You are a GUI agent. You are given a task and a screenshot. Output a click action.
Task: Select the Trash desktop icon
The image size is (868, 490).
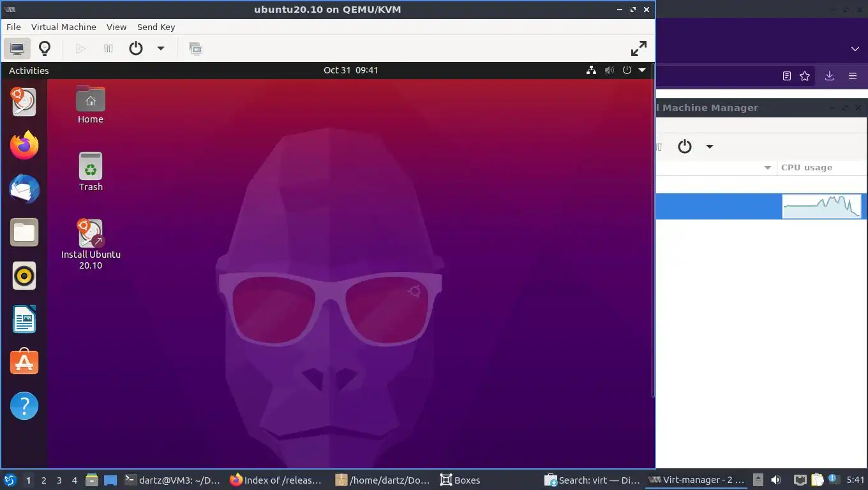91,172
